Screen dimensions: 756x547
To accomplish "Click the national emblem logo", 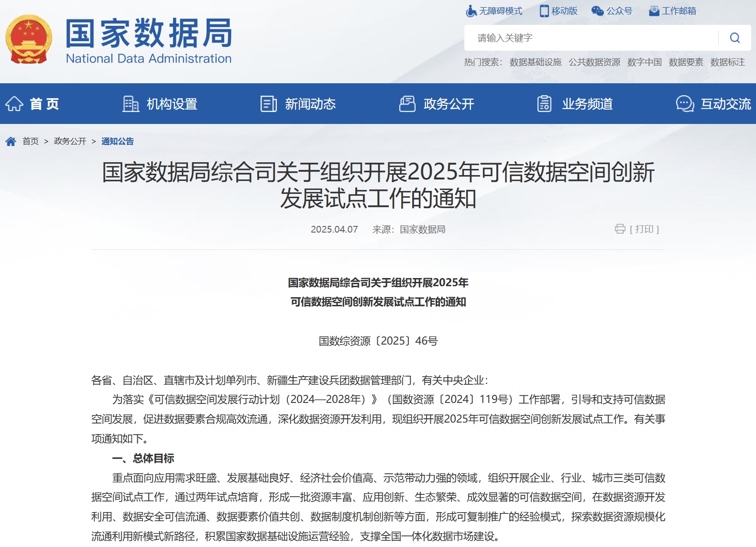I will point(29,39).
